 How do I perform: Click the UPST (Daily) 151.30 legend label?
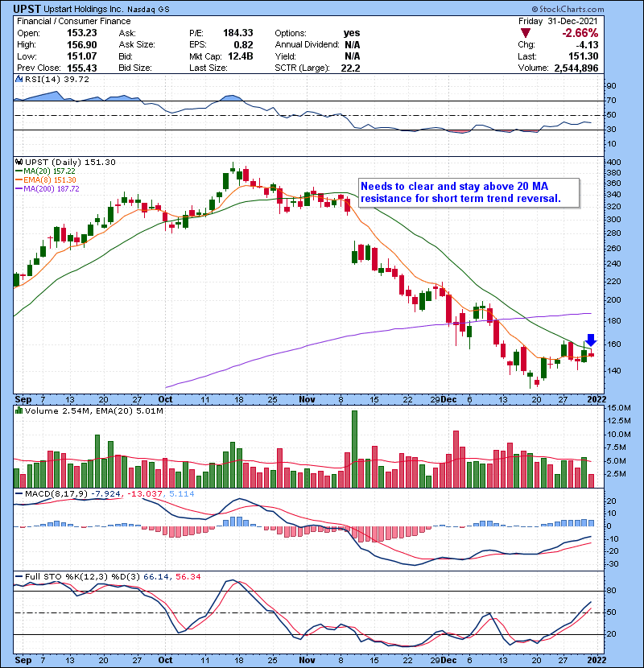[70, 162]
